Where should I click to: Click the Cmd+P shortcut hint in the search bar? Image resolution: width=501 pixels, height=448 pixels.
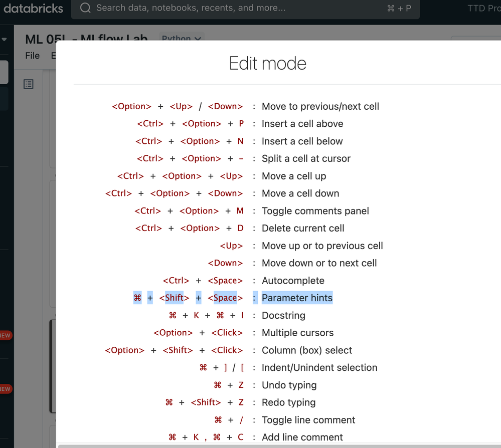pyautogui.click(x=400, y=8)
